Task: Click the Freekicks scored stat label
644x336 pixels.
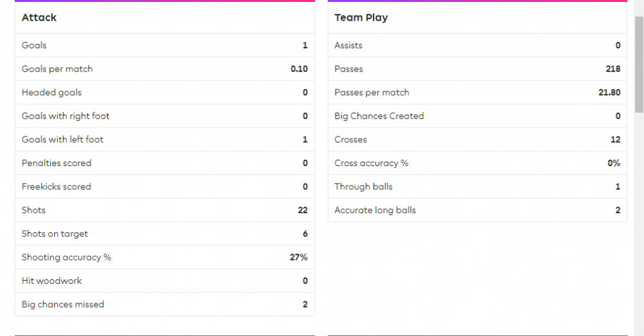Action: point(57,187)
